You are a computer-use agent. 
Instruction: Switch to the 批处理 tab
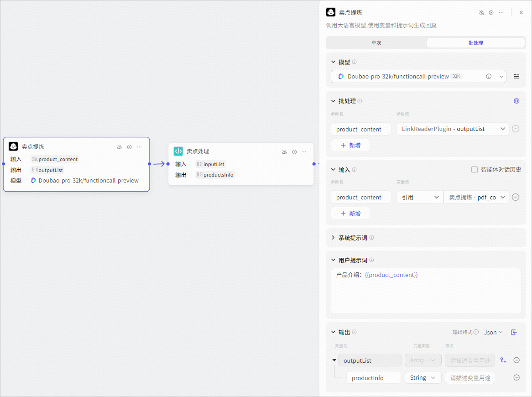point(476,43)
